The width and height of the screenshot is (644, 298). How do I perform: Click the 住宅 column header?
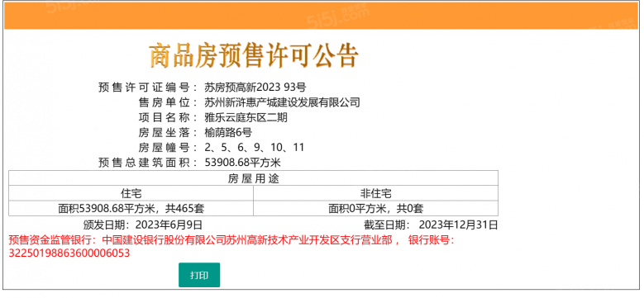[131, 193]
